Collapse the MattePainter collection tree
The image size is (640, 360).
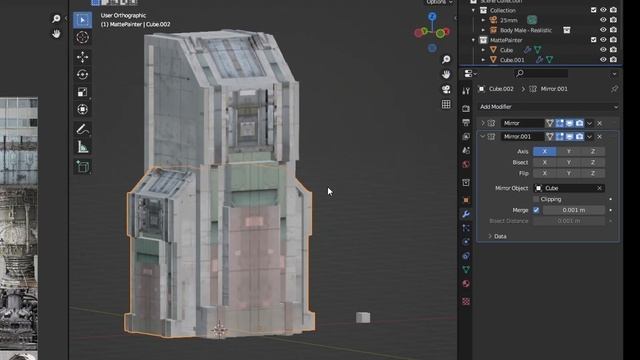(473, 40)
